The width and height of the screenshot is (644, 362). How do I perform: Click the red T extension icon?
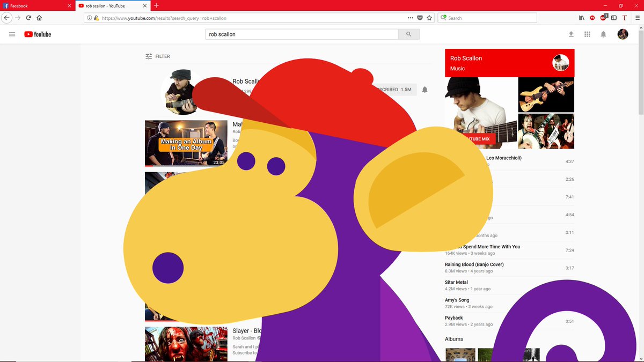click(x=625, y=18)
